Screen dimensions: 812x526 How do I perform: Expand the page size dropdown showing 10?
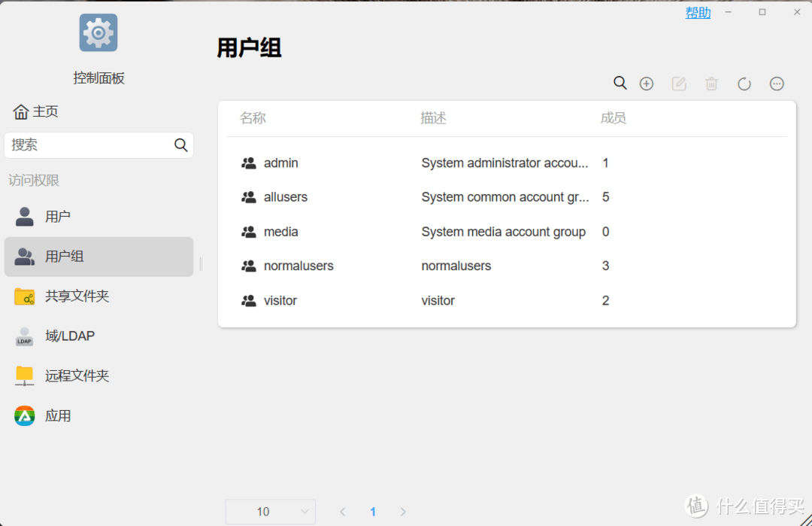click(271, 512)
